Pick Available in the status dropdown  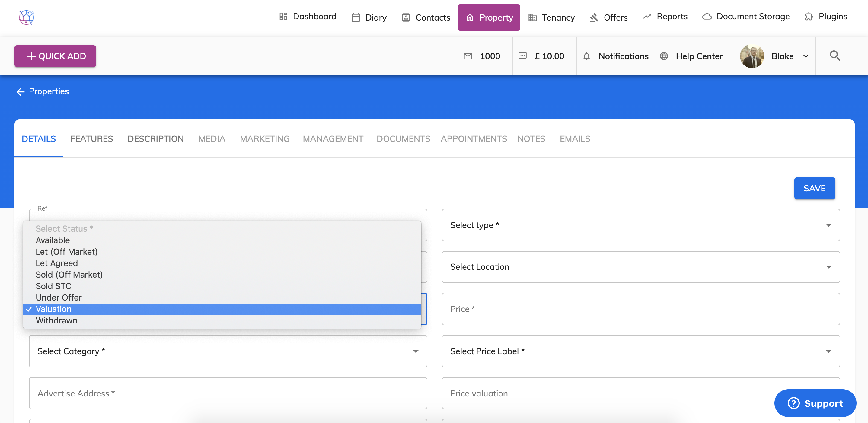point(53,240)
